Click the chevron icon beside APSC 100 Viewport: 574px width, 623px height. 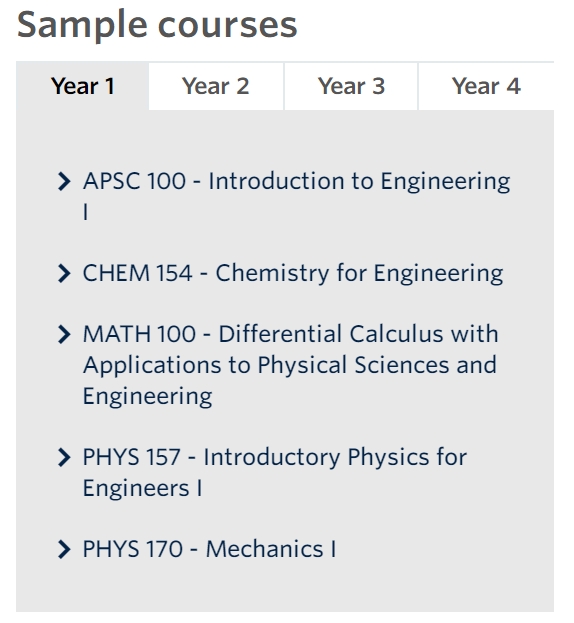pyautogui.click(x=64, y=182)
